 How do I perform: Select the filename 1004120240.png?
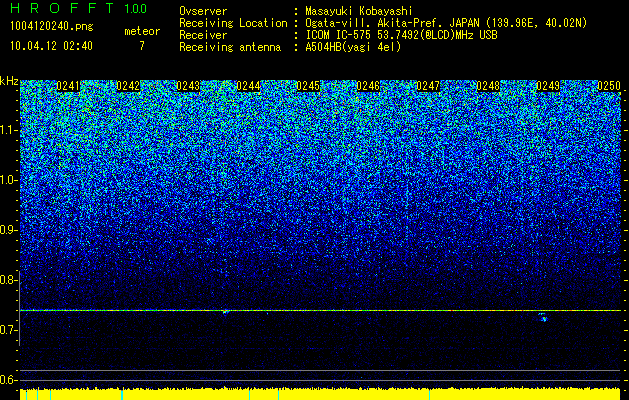(x=52, y=27)
